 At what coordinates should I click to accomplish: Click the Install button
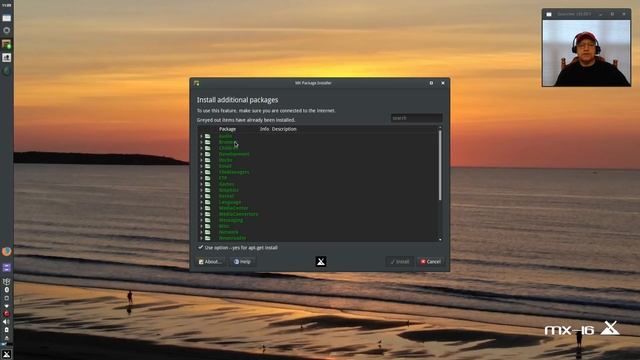click(x=400, y=262)
